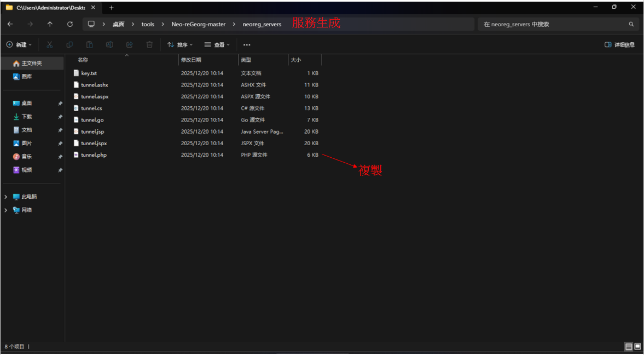Viewport: 644px width, 355px height.
Task: Click the tunnel.jsp file icon
Action: click(76, 131)
